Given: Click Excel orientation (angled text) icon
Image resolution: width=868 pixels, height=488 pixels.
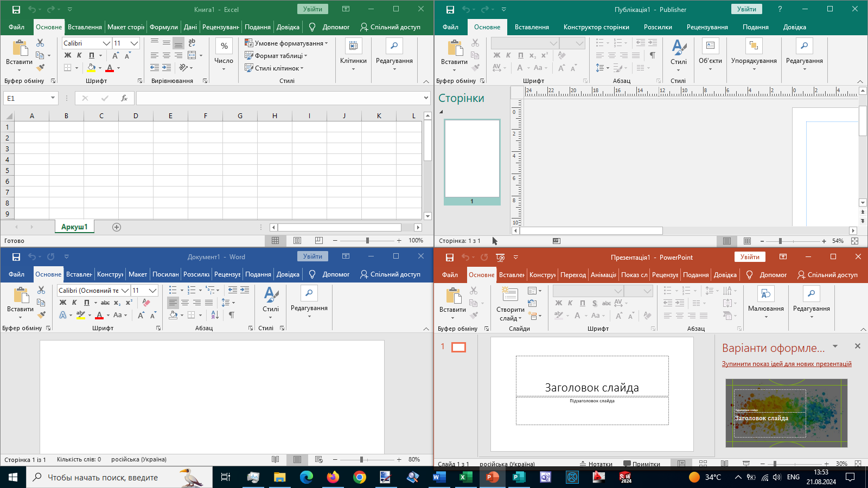Looking at the screenshot, I should pyautogui.click(x=183, y=68).
